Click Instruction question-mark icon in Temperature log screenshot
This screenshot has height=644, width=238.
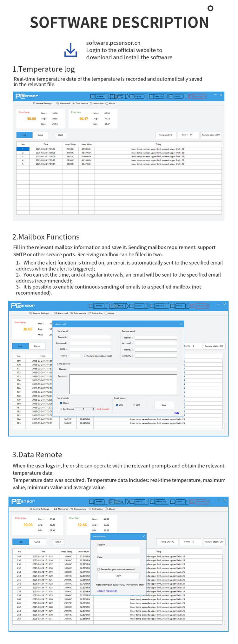tap(91, 103)
